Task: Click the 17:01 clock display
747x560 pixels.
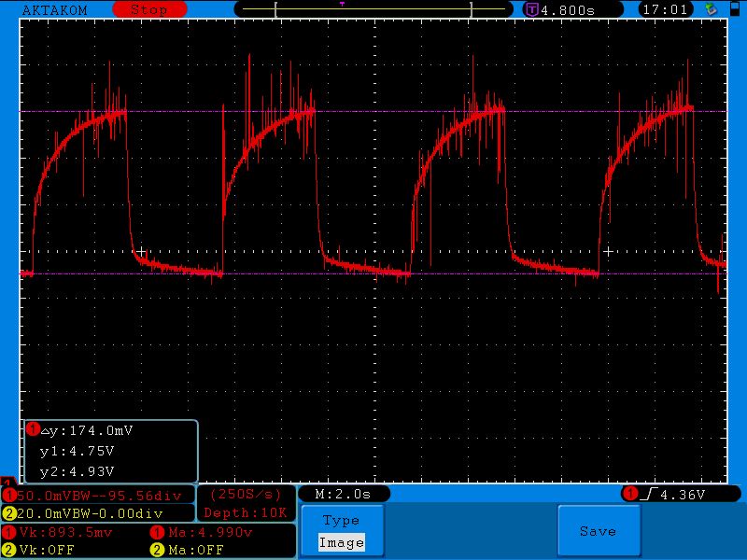Action: (x=665, y=9)
